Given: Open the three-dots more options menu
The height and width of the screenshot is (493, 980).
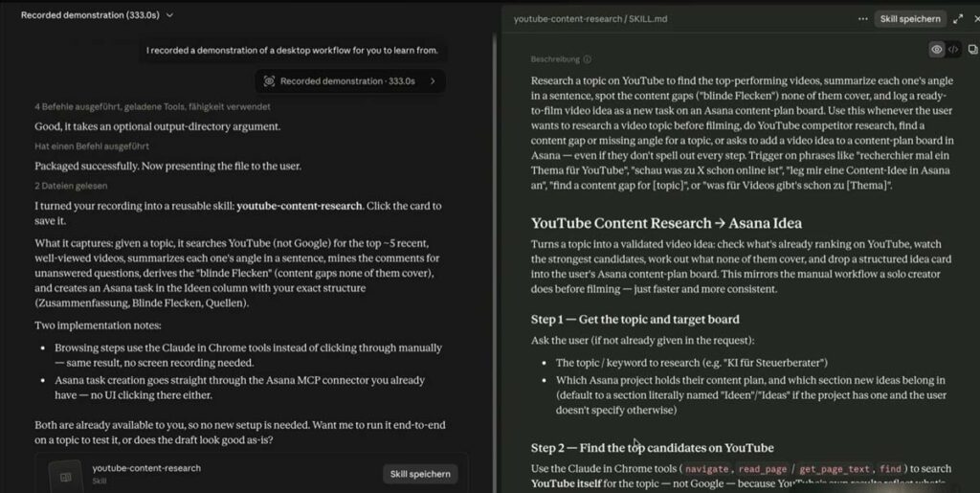Looking at the screenshot, I should [x=862, y=19].
